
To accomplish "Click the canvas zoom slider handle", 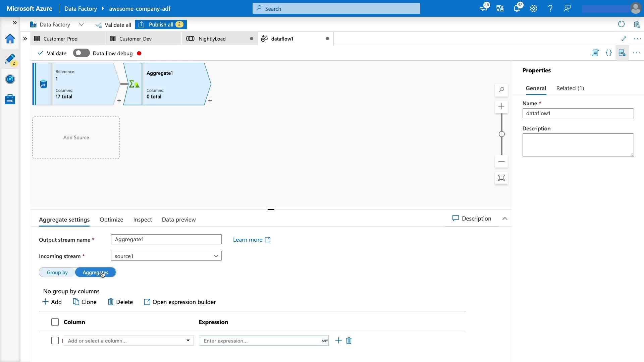I will click(x=502, y=134).
